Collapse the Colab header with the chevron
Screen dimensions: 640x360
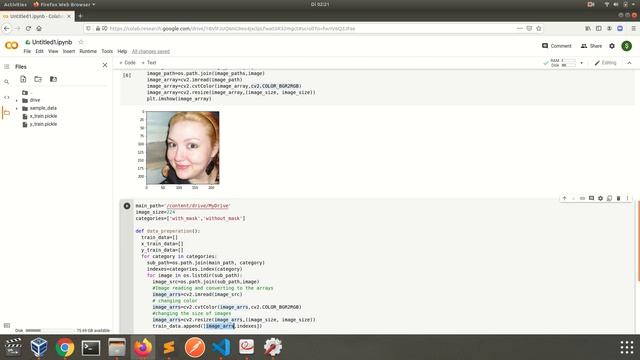tap(629, 63)
